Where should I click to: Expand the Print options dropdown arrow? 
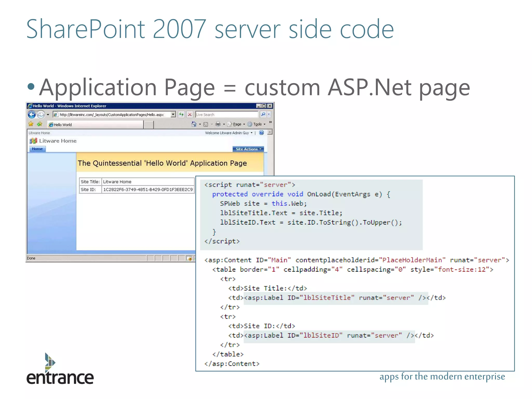(x=224, y=124)
